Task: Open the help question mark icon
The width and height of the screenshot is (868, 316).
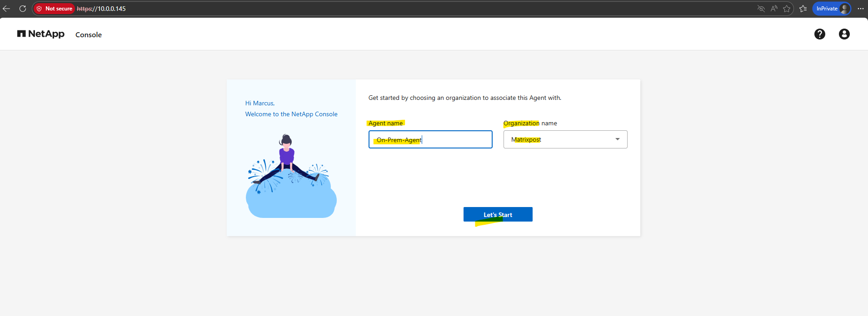Action: coord(820,34)
